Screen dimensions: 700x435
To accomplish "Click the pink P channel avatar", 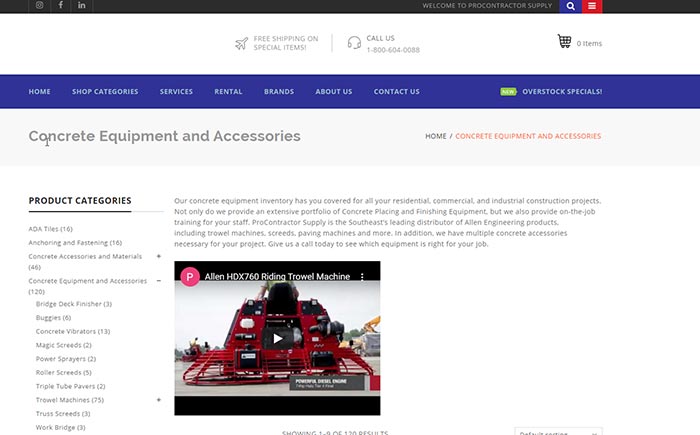I will pyautogui.click(x=190, y=276).
